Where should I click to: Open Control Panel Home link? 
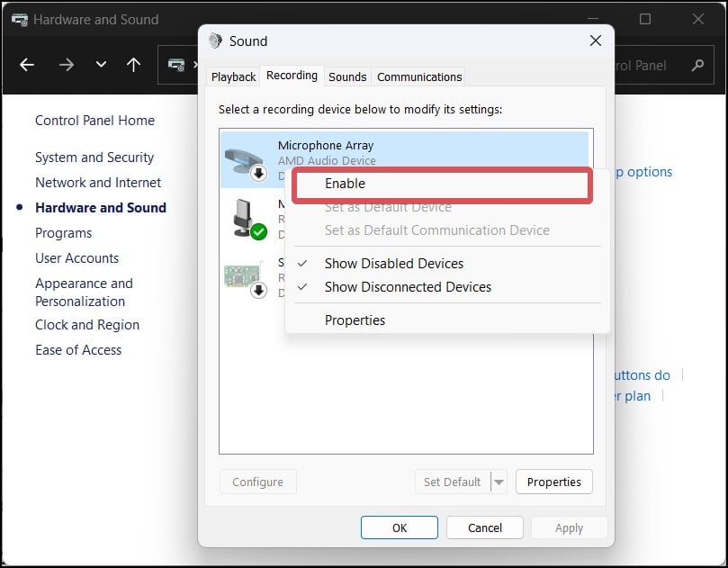coord(94,121)
